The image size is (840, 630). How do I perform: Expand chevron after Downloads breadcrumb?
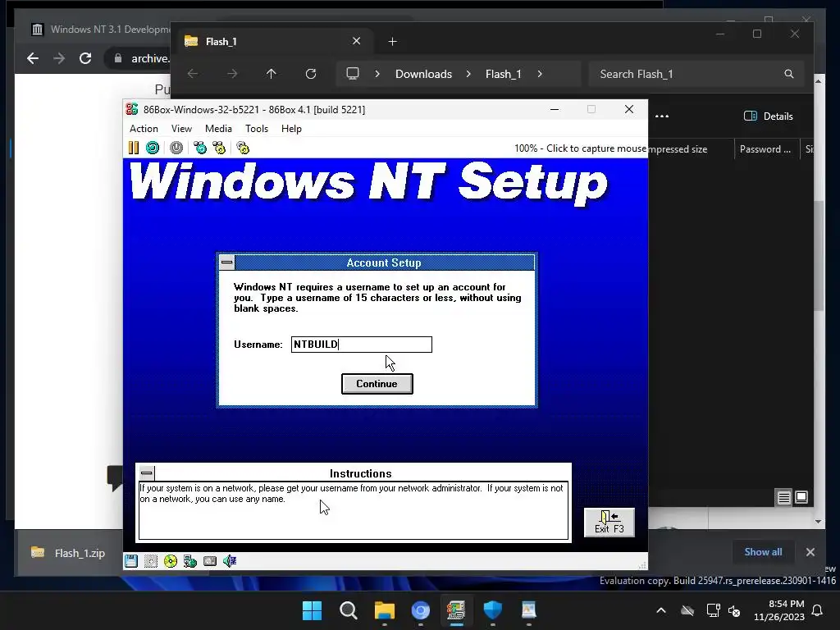(x=468, y=74)
